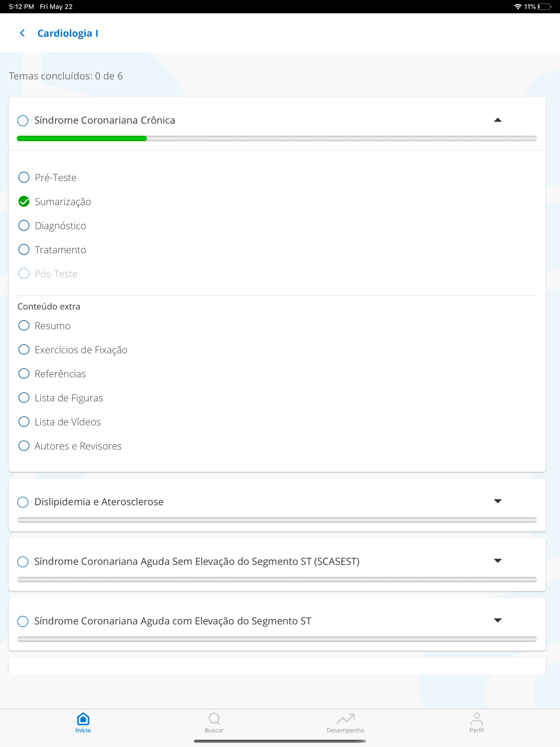Tap the battery status icon
Viewport: 560px width, 747px height.
tap(544, 7)
